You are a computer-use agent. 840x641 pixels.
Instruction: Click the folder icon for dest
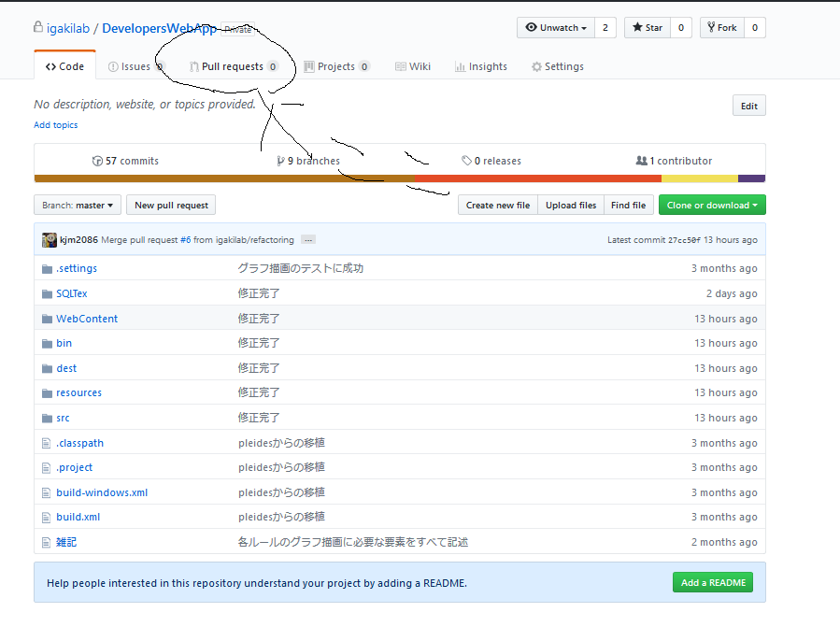(47, 369)
